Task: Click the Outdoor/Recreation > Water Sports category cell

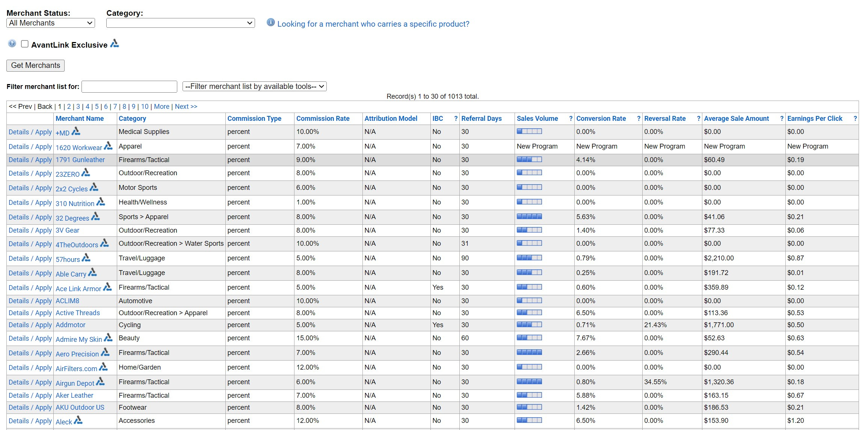Action: pyautogui.click(x=171, y=244)
